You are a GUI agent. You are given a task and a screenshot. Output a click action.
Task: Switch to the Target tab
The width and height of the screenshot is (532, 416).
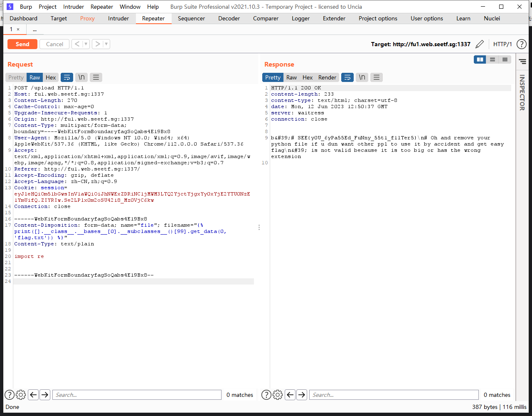(59, 18)
